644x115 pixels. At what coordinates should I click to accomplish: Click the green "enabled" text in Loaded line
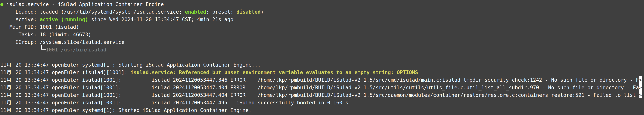[195, 12]
